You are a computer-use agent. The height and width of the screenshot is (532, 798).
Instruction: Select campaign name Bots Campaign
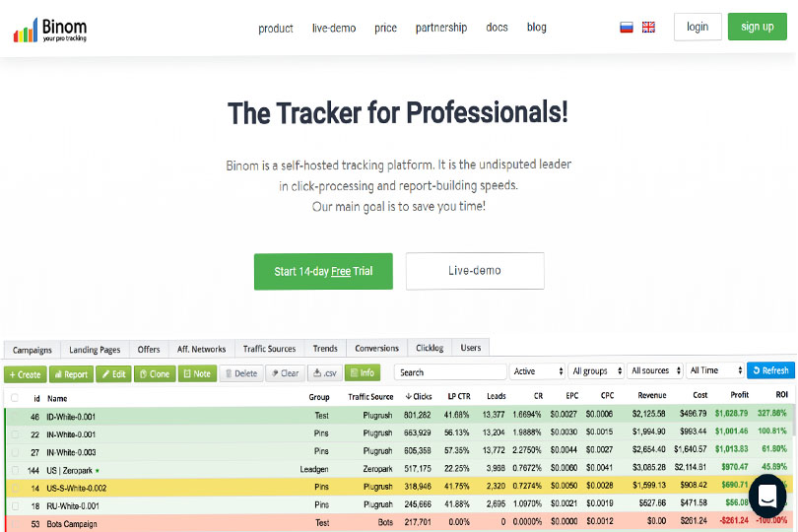tap(71, 524)
